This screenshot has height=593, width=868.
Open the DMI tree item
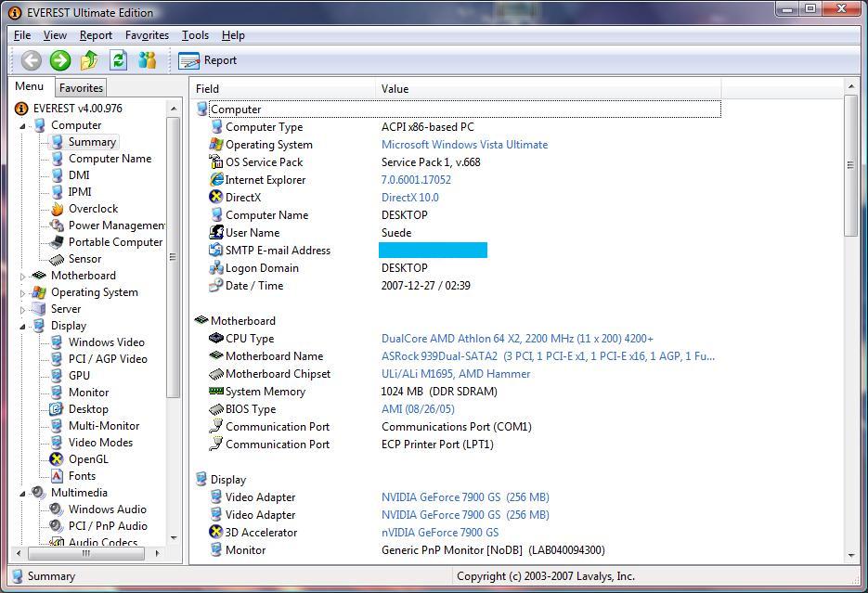pyautogui.click(x=79, y=175)
